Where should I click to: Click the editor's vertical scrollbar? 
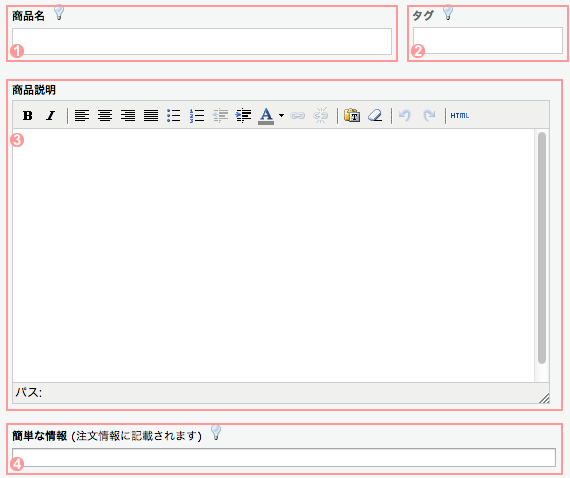(x=542, y=248)
